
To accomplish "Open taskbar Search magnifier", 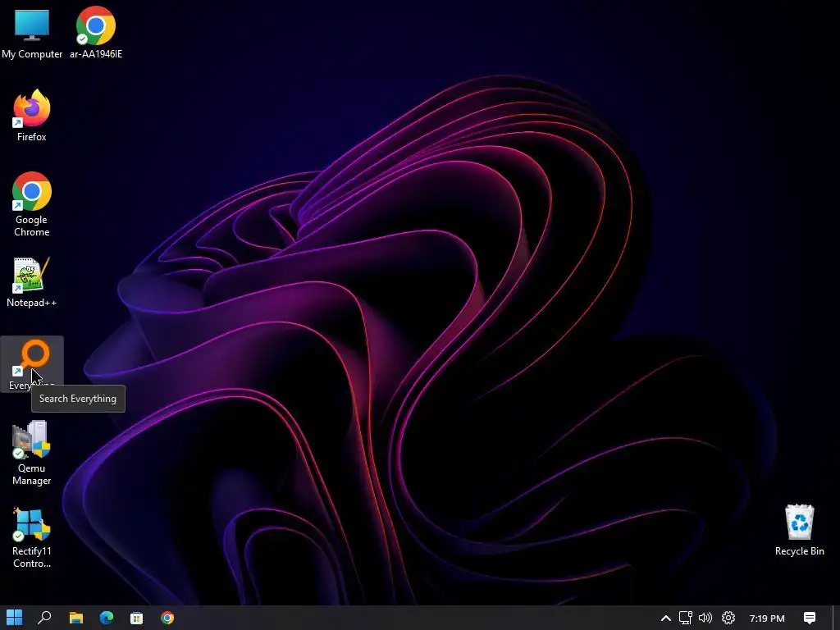I will (x=44, y=618).
